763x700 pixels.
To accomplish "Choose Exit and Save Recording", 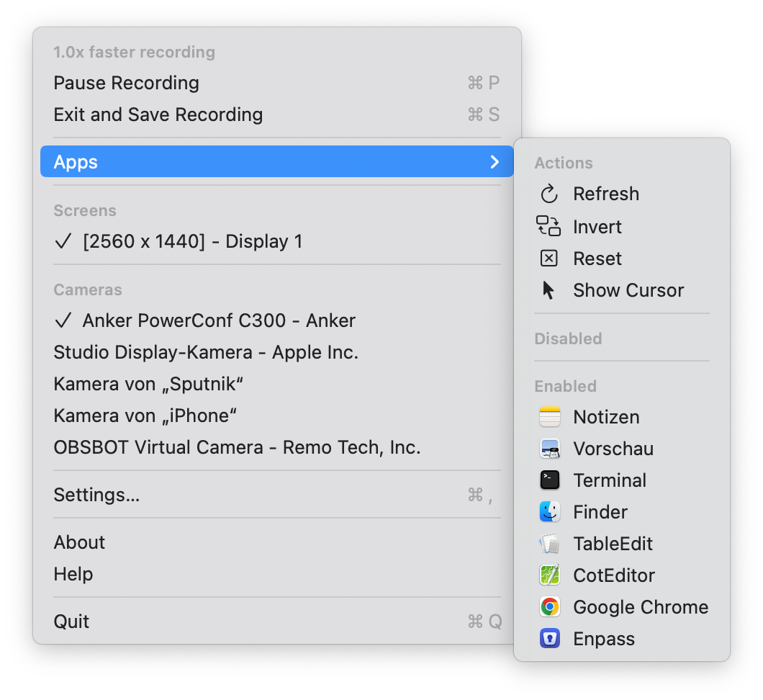I will (277, 115).
